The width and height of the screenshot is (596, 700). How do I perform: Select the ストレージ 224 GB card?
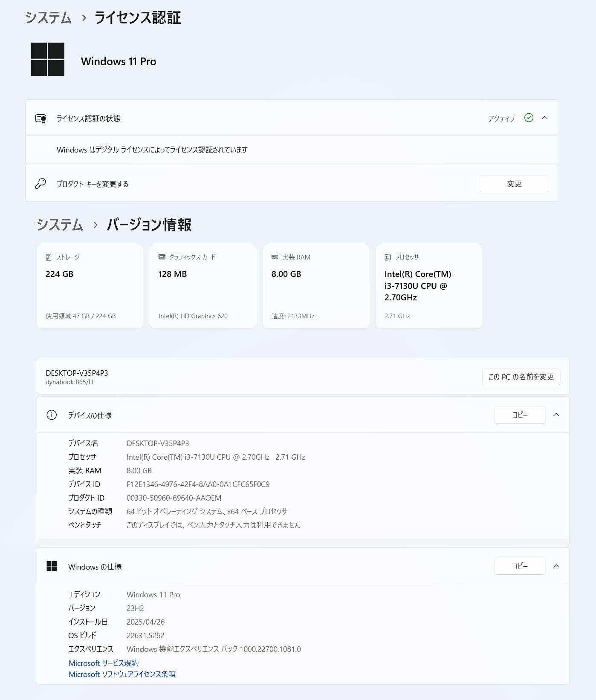point(90,286)
